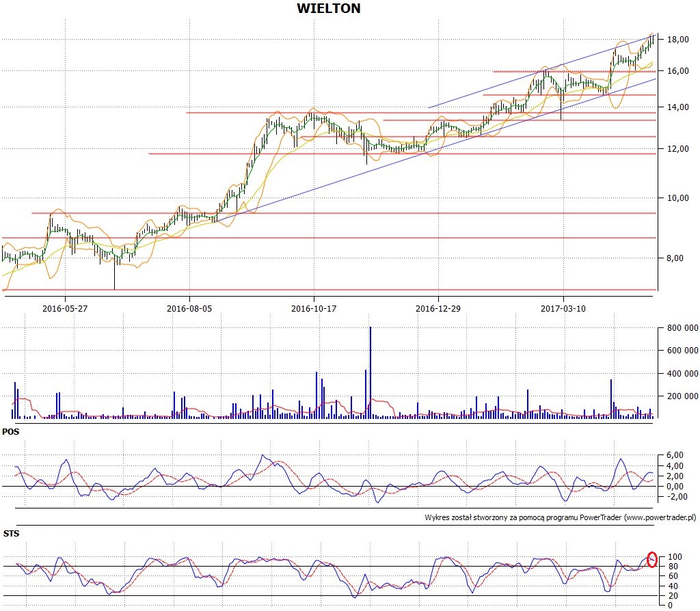
Task: Select the 200 000 volume axis label
Action: pos(683,396)
